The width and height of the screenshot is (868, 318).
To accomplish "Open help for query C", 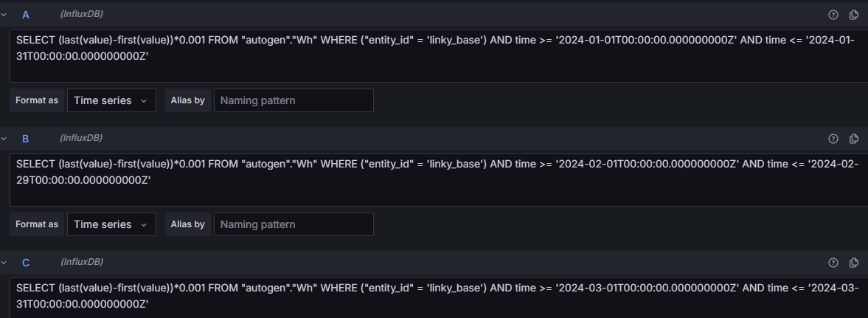I will pyautogui.click(x=833, y=263).
